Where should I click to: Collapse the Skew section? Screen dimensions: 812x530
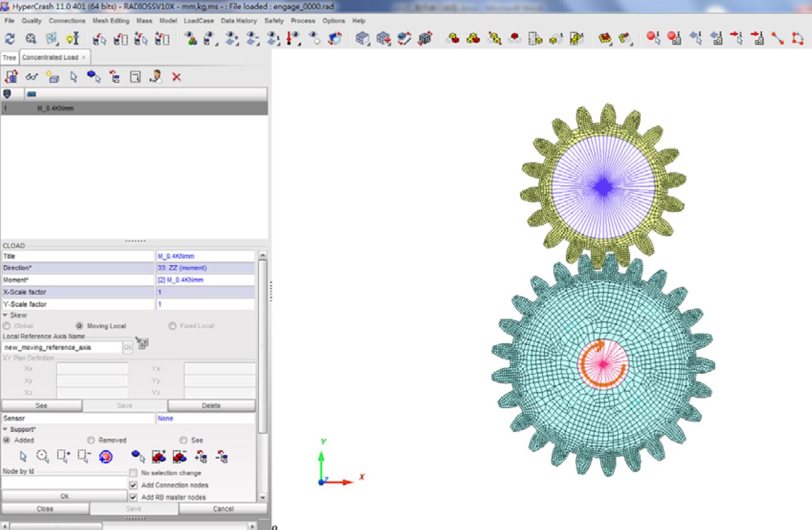click(5, 315)
